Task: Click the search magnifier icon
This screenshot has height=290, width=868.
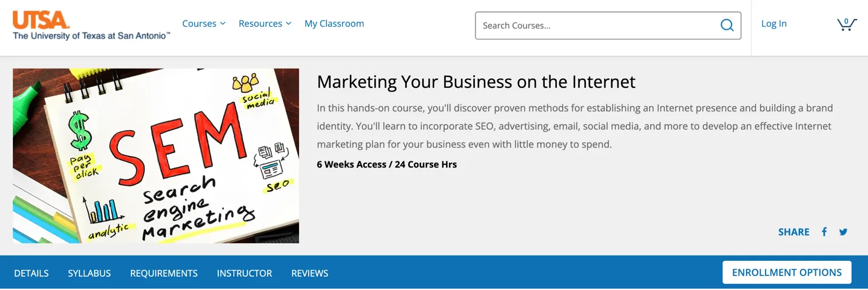Action: click(727, 25)
